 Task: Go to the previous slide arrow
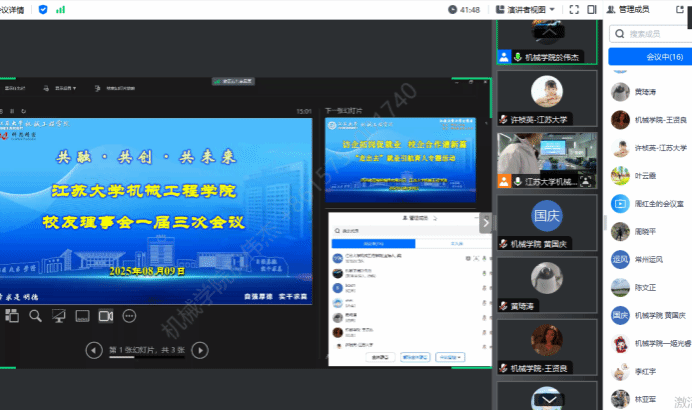click(x=93, y=349)
